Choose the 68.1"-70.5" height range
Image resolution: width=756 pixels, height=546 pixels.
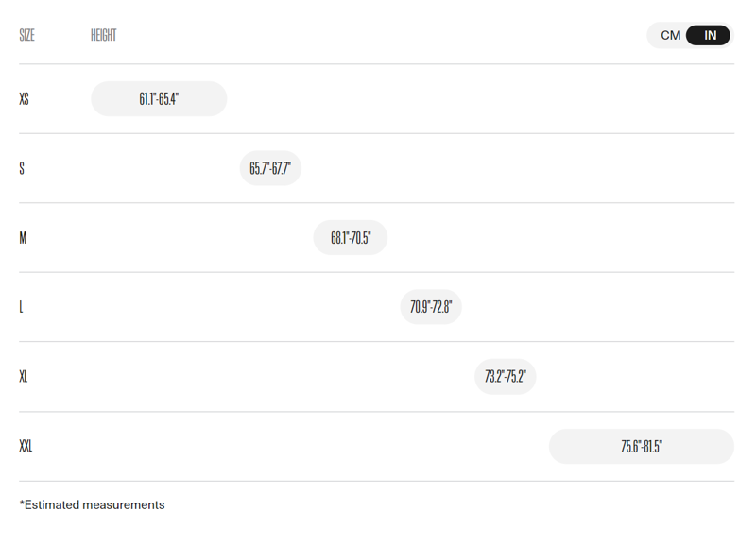(x=350, y=238)
